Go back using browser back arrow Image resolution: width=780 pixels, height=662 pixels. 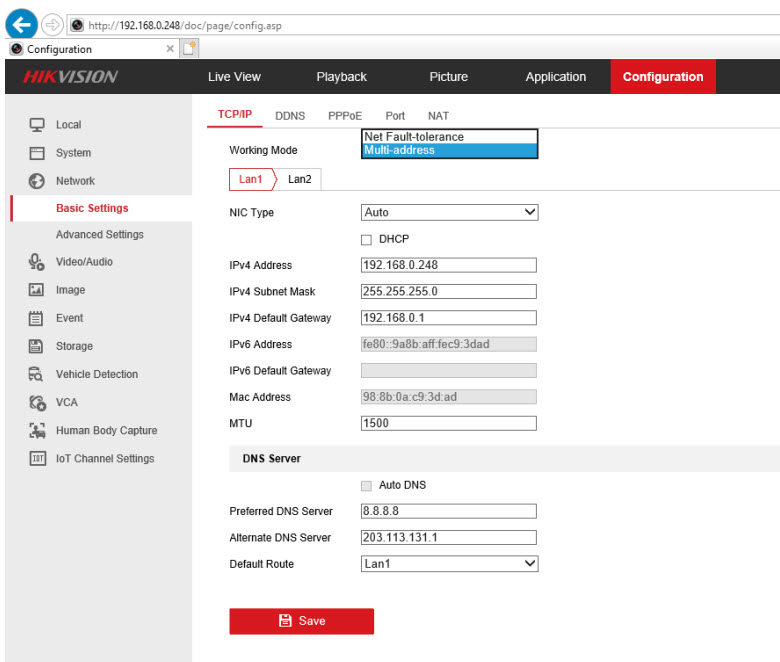(x=21, y=23)
